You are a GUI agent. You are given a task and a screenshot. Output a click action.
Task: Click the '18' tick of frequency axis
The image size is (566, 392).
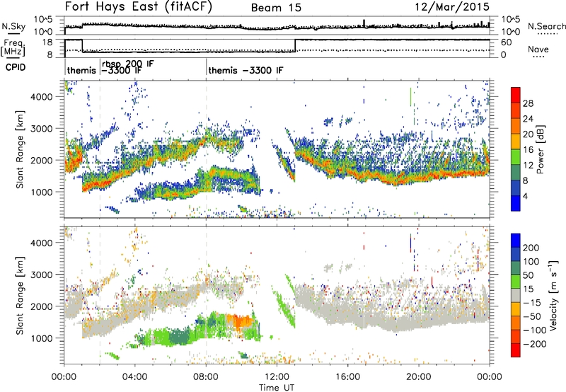(47, 42)
